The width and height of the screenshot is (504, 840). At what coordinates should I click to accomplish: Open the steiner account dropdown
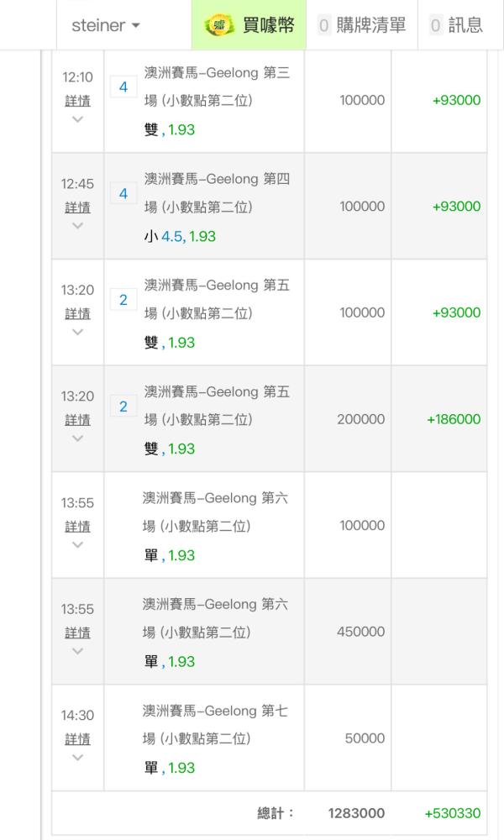106,25
